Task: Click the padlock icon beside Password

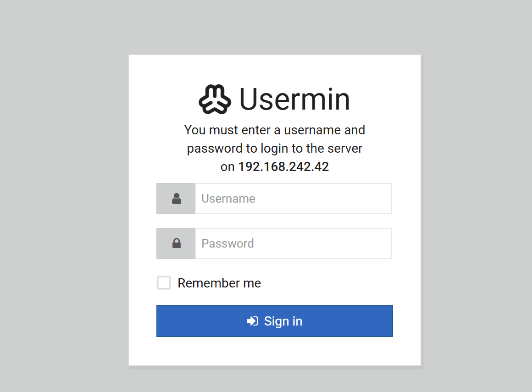Action: (x=176, y=243)
